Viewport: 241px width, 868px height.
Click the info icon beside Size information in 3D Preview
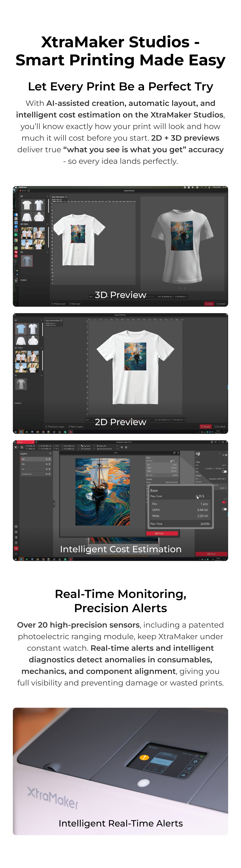[x=66, y=197]
